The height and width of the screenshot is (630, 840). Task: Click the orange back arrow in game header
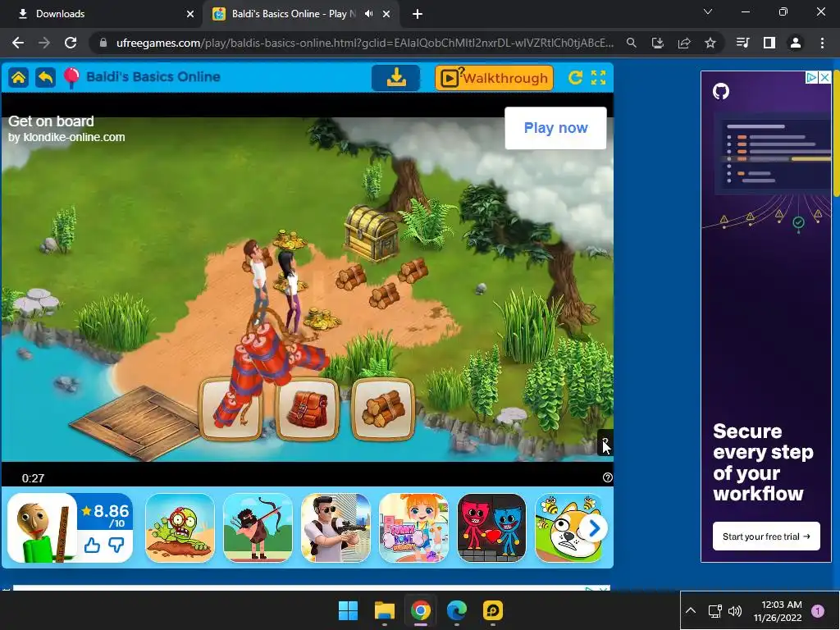click(x=46, y=78)
